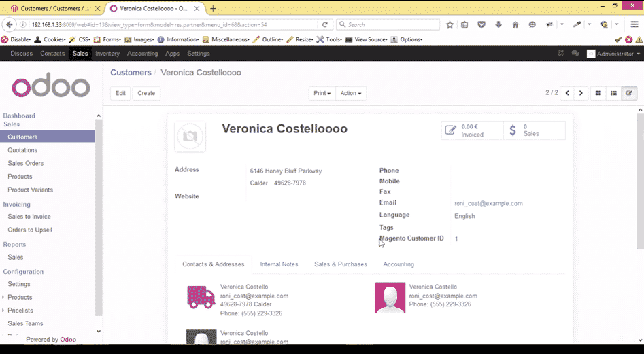Switch to list view icon
Screen dimensions: 644x354
(x=613, y=93)
